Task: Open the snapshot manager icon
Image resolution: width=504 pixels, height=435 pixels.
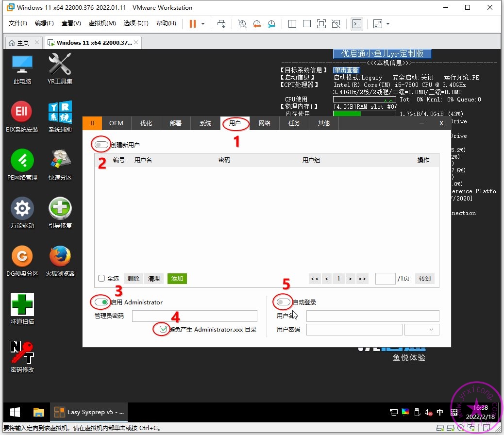Action: point(271,24)
